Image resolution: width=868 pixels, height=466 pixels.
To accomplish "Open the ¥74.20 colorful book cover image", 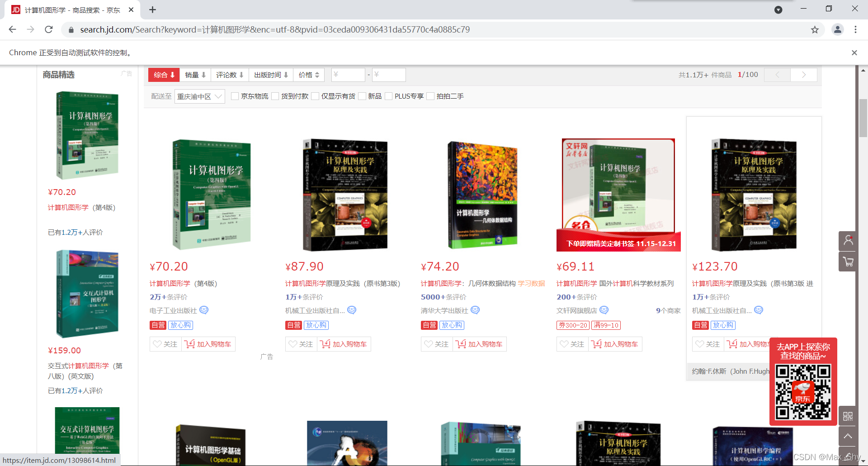I will [482, 195].
